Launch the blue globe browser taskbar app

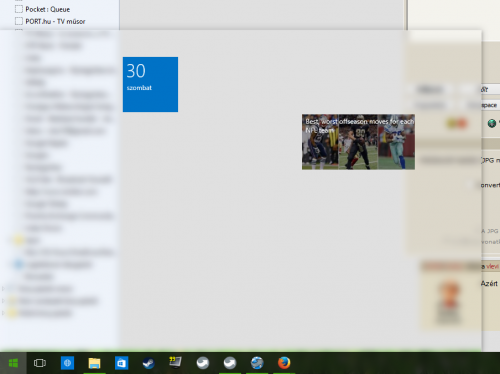point(67,363)
